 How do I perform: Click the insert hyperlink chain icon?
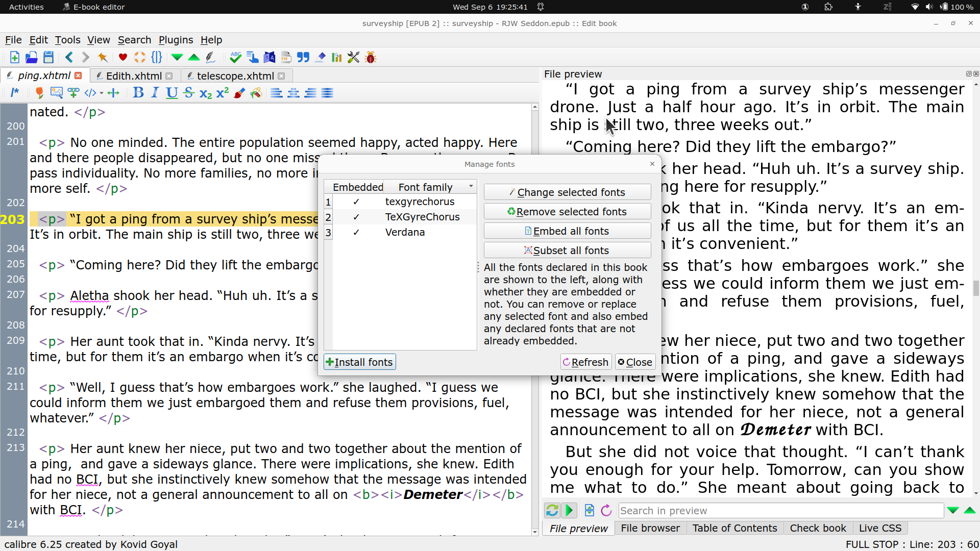pyautogui.click(x=73, y=93)
